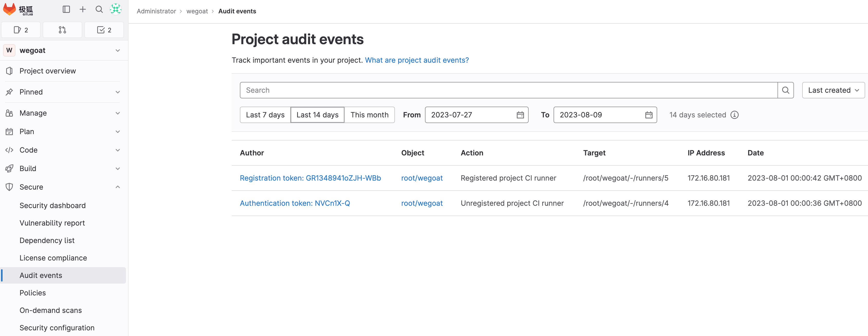Click the From date calendar icon
The height and width of the screenshot is (336, 868).
(x=520, y=115)
